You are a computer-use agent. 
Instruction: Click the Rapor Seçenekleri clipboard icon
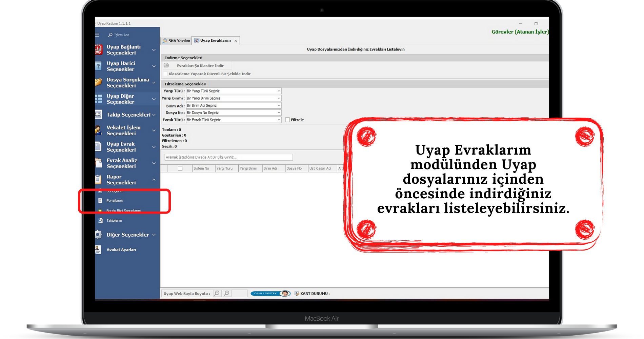tap(98, 179)
